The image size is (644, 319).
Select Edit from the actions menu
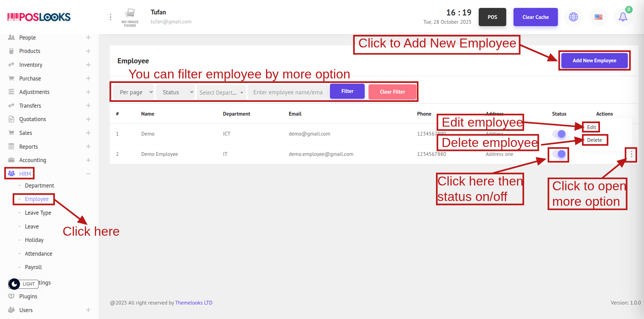(591, 127)
